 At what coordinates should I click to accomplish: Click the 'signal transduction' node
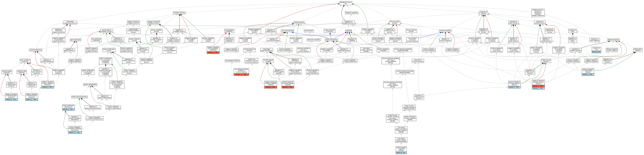[x=331, y=40]
